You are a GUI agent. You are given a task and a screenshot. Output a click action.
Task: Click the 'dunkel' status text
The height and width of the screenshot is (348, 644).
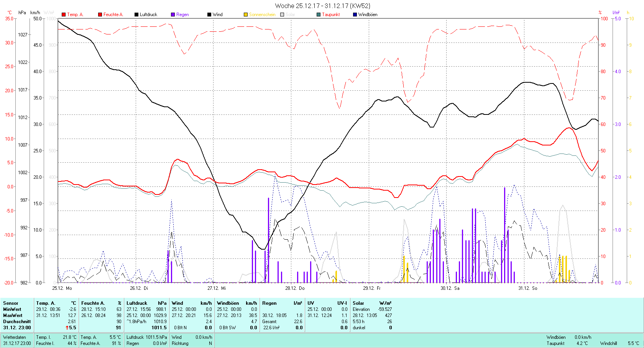(x=359, y=328)
